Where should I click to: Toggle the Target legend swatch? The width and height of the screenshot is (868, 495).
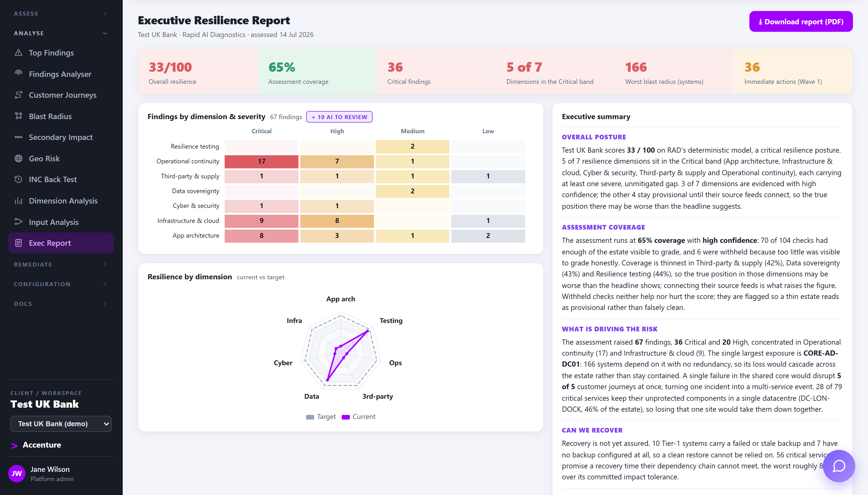tap(310, 417)
